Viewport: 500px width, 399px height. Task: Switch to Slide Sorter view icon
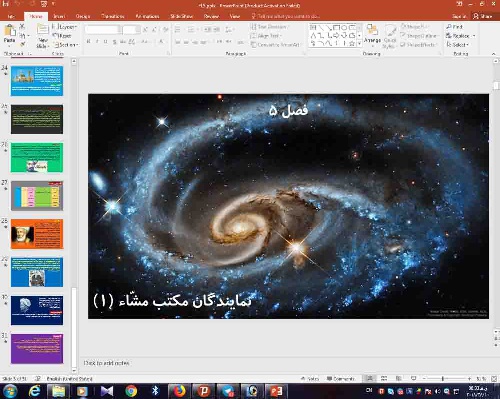[x=384, y=378]
